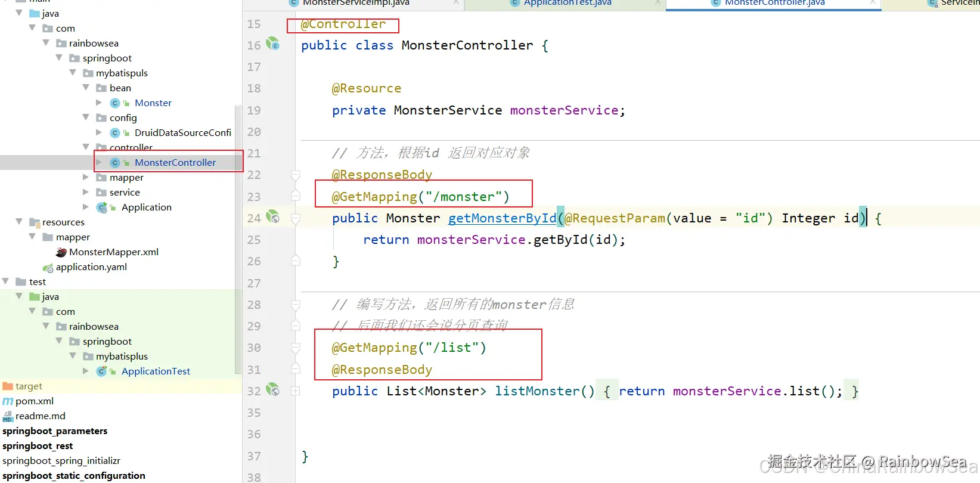The height and width of the screenshot is (483, 980).
Task: Collapse the resources folder
Action: [x=19, y=221]
